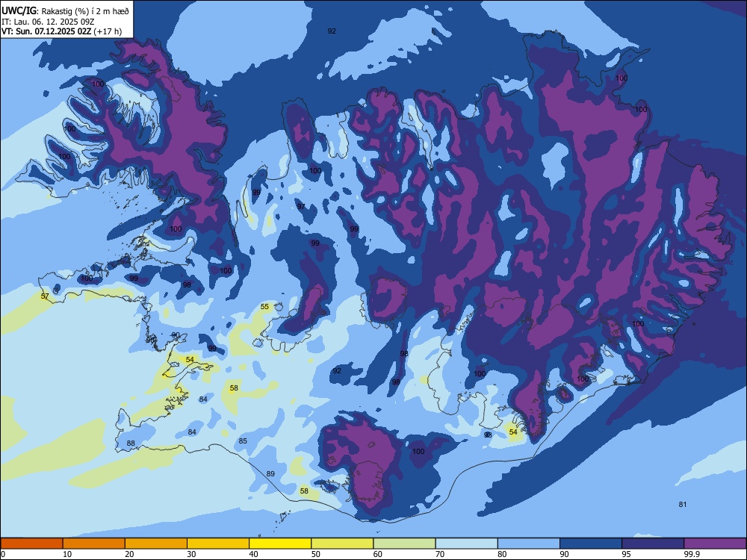Choose the dark blue 90–95 legend swatch
Image resolution: width=747 pixels, height=560 pixels.
[x=591, y=544]
